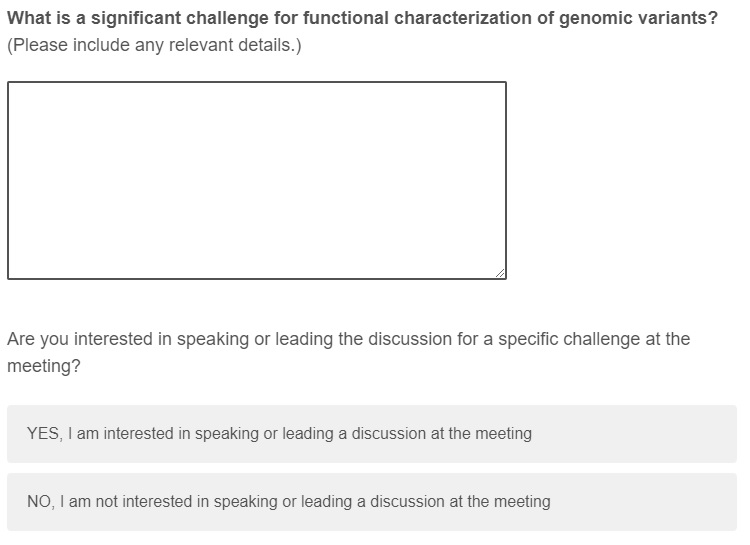
Task: Click inside the genomic variants challenge text box
Action: coord(256,180)
